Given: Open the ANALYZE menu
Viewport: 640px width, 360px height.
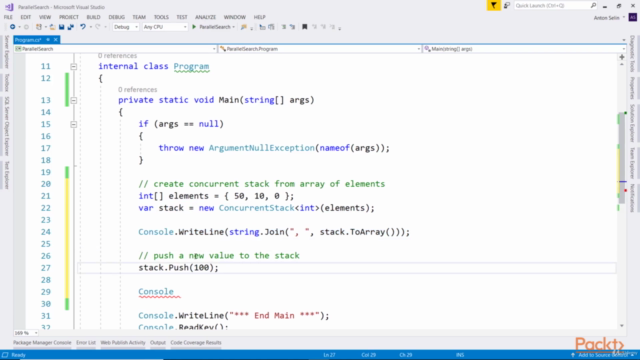Looking at the screenshot, I should [205, 17].
